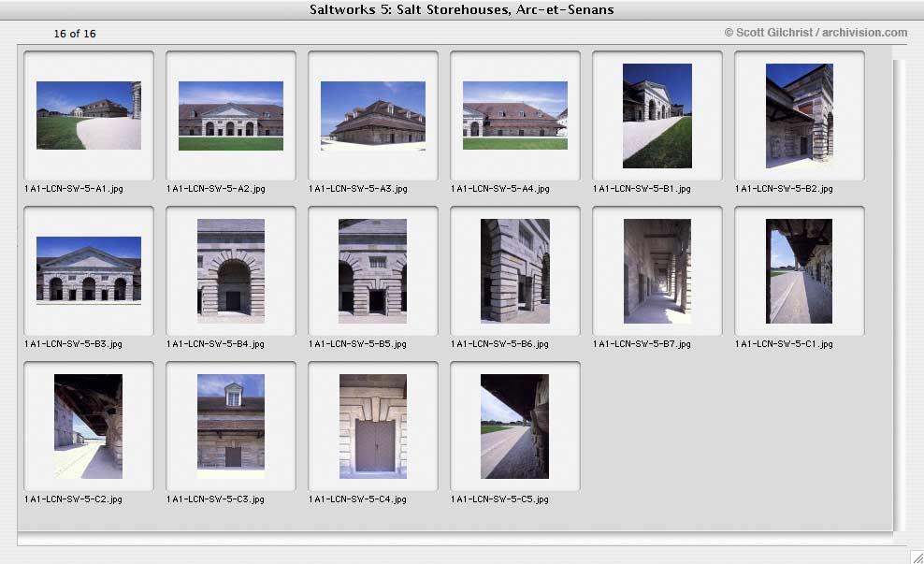This screenshot has height=564, width=924.
Task: Click the filename label 1A1-LCN-SW-5-A2.jpg
Action: click(x=216, y=189)
